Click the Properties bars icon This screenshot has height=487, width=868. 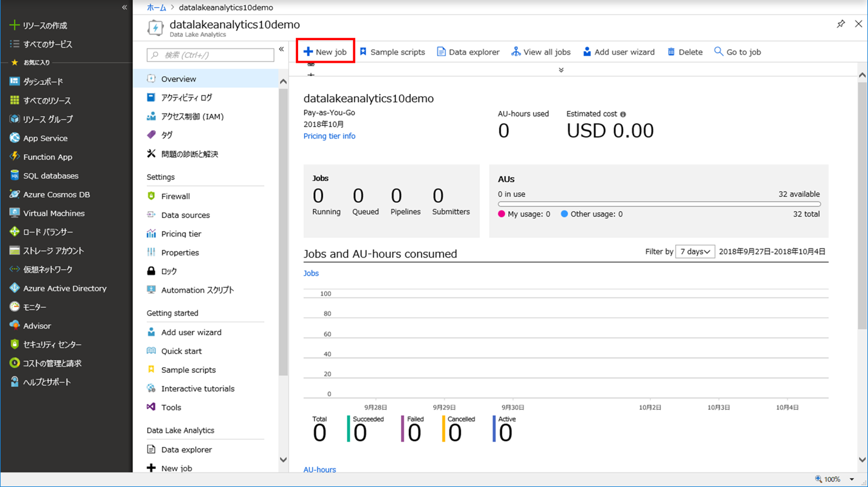click(x=151, y=252)
